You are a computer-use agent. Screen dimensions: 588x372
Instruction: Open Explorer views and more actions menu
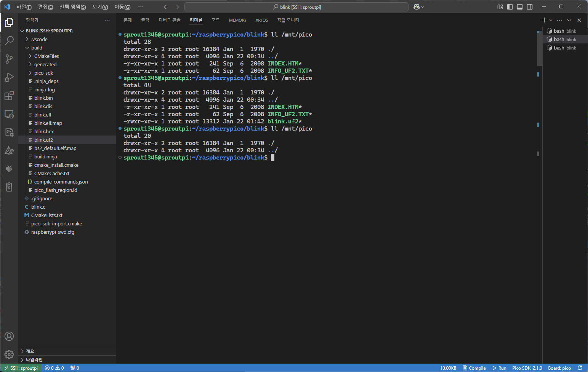pos(107,20)
